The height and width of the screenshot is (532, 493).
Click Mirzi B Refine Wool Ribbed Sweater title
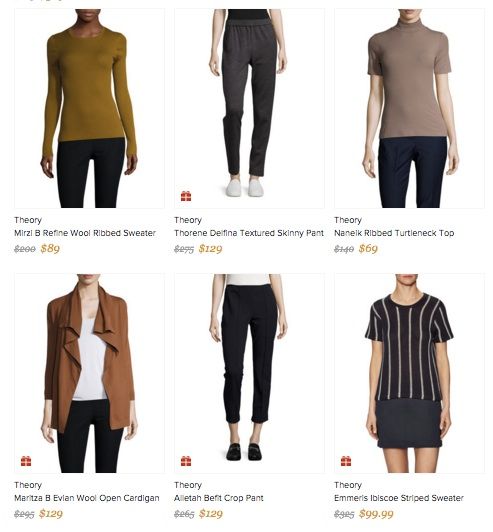85,233
